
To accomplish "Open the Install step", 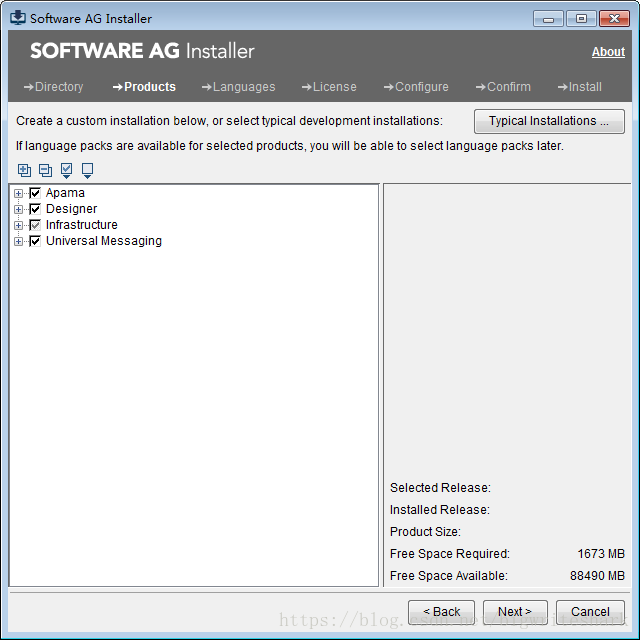I will coord(580,87).
